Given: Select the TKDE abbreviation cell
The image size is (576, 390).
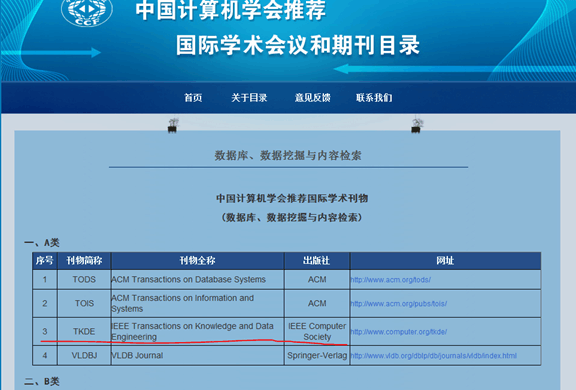Looking at the screenshot, I should pyautogui.click(x=84, y=332).
